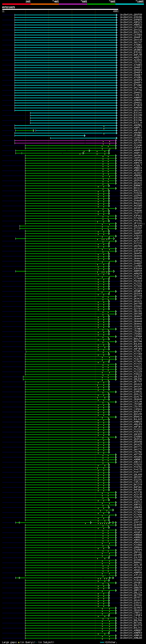Select the UniRef100_P12333 label
The width and height of the screenshot is (146, 644).
[131, 429]
